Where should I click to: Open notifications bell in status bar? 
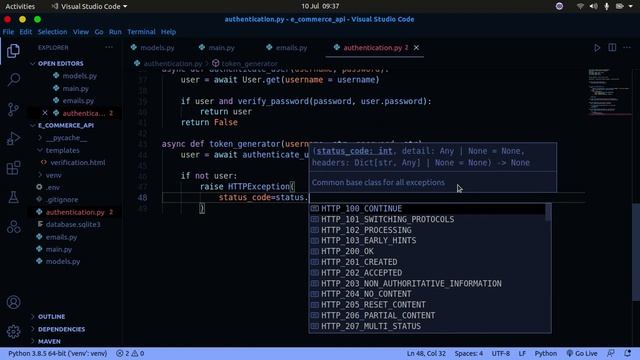(627, 353)
